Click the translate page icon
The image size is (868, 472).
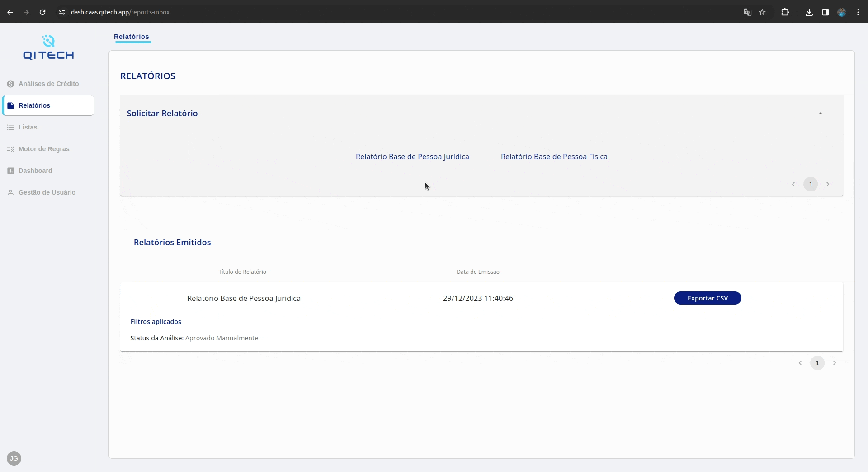click(x=748, y=12)
